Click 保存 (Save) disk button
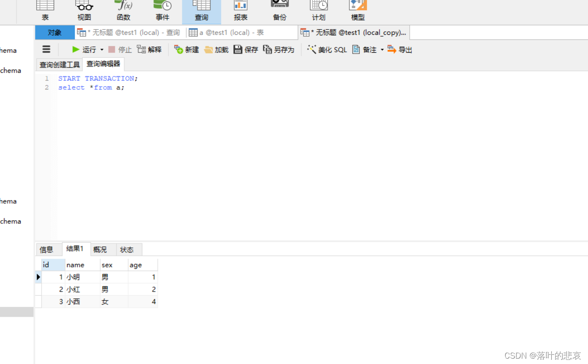This screenshot has width=588, height=364. click(246, 50)
